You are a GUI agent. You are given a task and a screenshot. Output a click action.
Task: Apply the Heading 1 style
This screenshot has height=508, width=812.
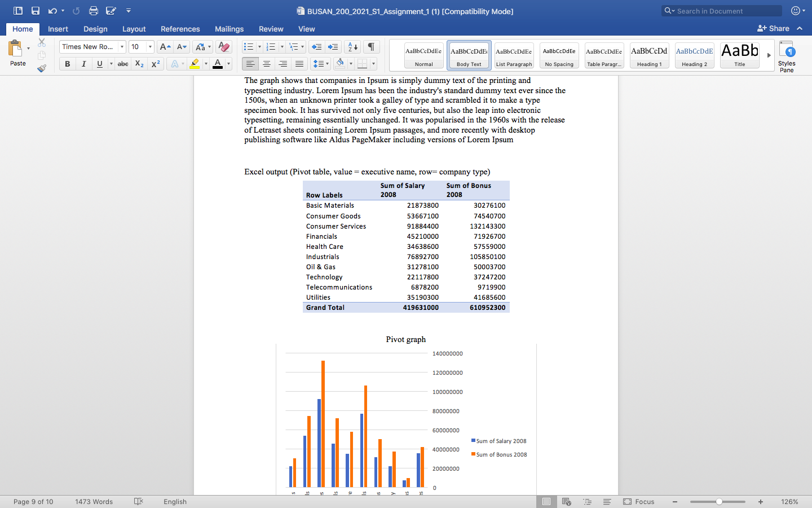click(649, 55)
